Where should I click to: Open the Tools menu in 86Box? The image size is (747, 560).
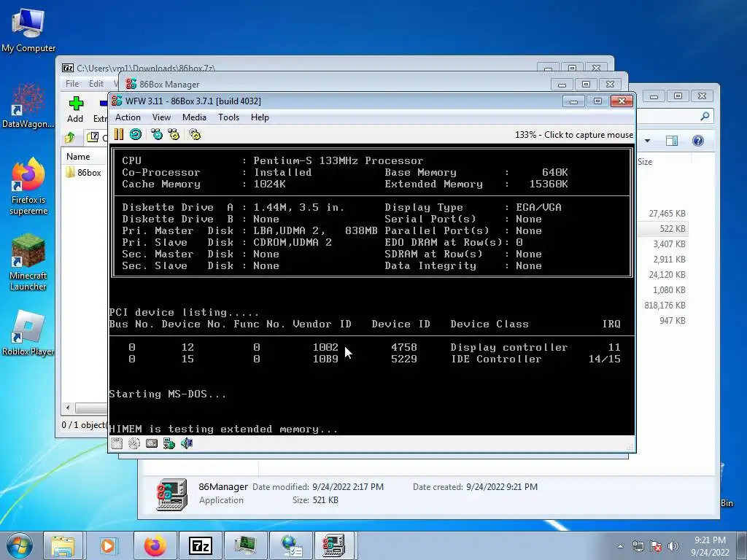[228, 117]
